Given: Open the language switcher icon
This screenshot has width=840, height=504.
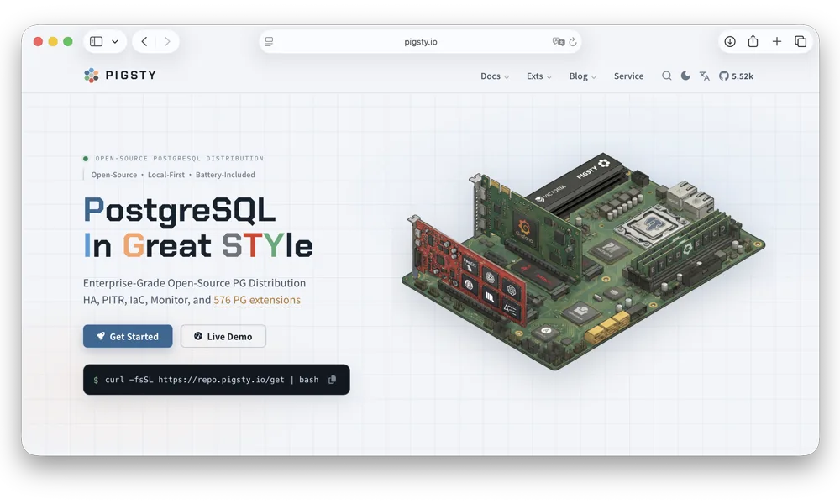Looking at the screenshot, I should (x=705, y=76).
